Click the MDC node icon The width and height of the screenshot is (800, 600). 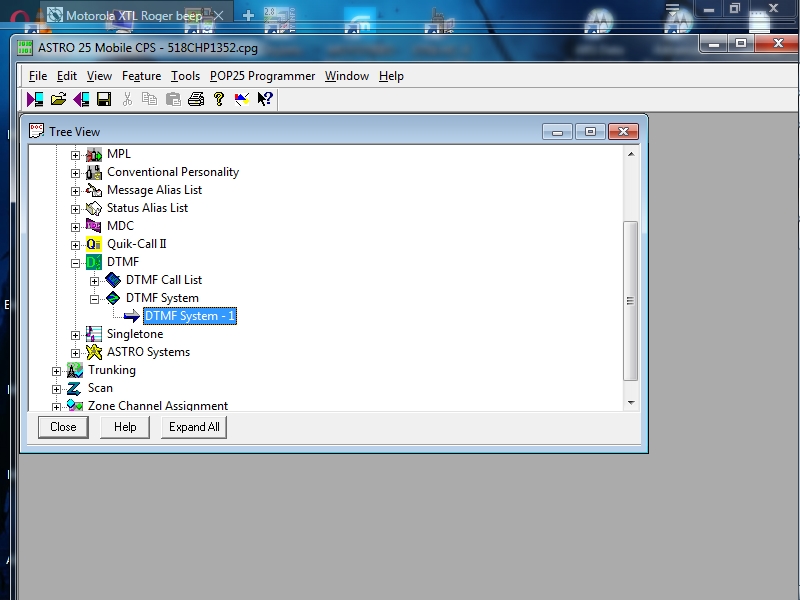(x=94, y=226)
